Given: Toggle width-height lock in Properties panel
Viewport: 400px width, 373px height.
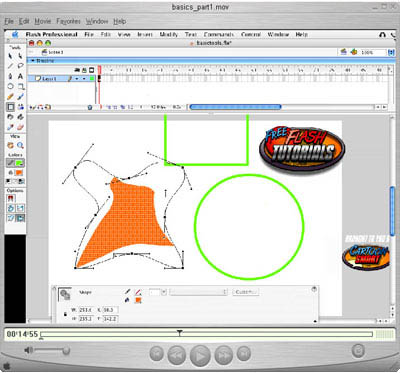Looking at the screenshot, I should (65, 314).
